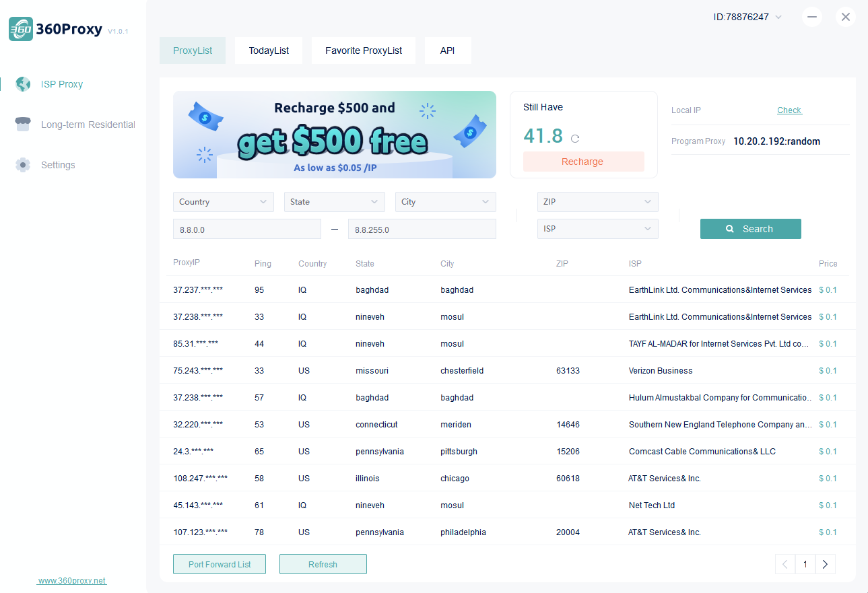Click ZIP value 14646
868x593 pixels.
[568, 425]
